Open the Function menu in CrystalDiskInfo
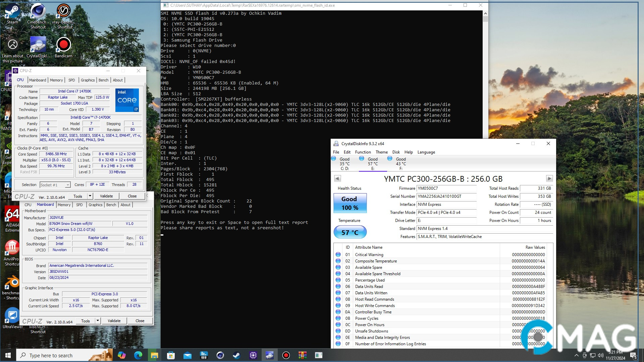This screenshot has height=362, width=644. click(363, 152)
